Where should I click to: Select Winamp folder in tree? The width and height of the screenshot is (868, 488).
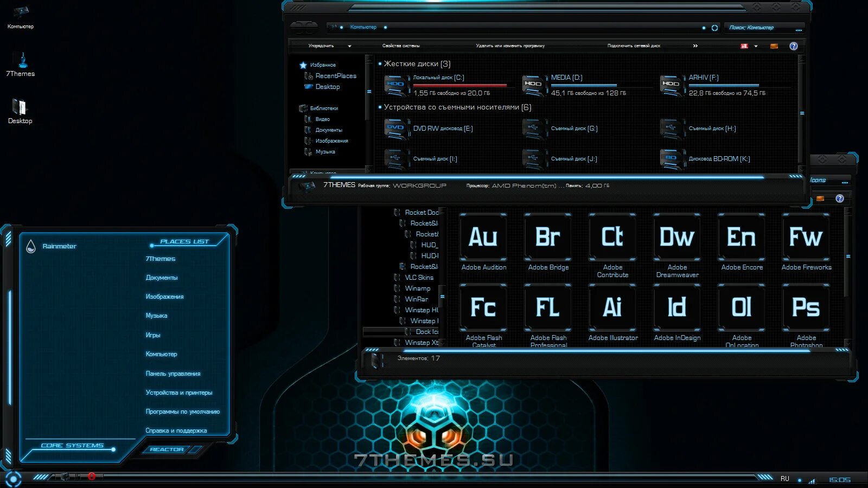pos(417,288)
